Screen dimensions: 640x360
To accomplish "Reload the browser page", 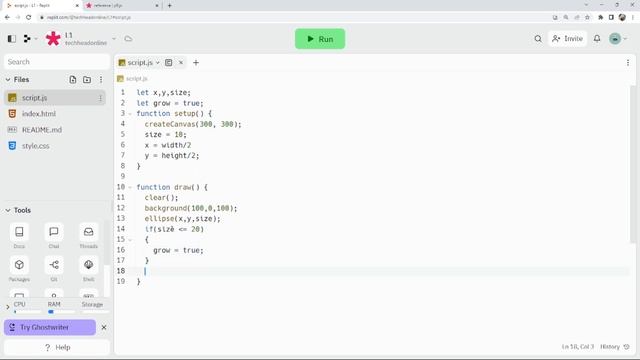I will point(29,17).
